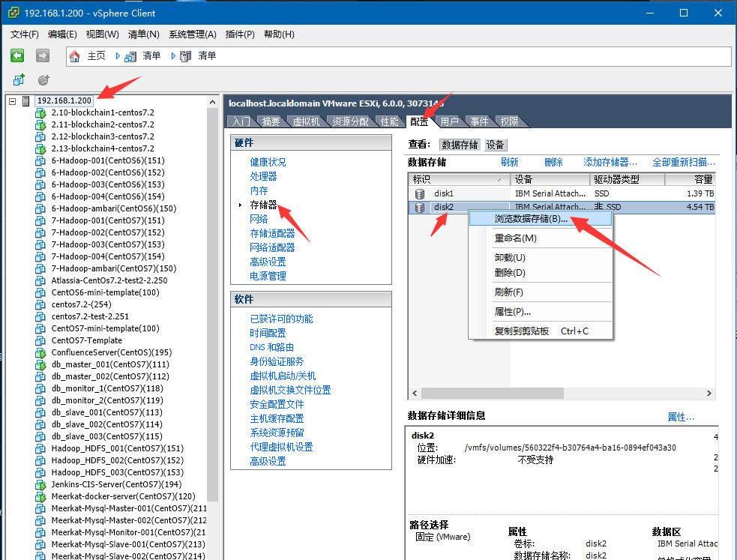Choose 重命名(M) from context menu
This screenshot has width=737, height=560.
click(x=541, y=238)
